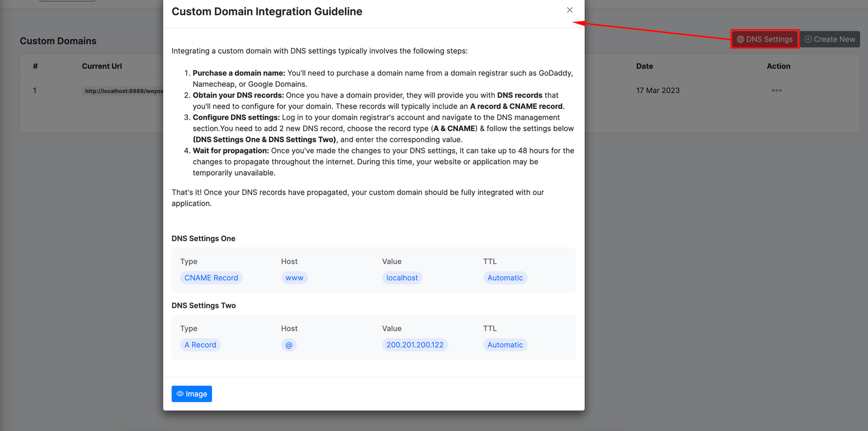Open the three-dots Action menu for row 1
The width and height of the screenshot is (868, 431).
pyautogui.click(x=776, y=91)
